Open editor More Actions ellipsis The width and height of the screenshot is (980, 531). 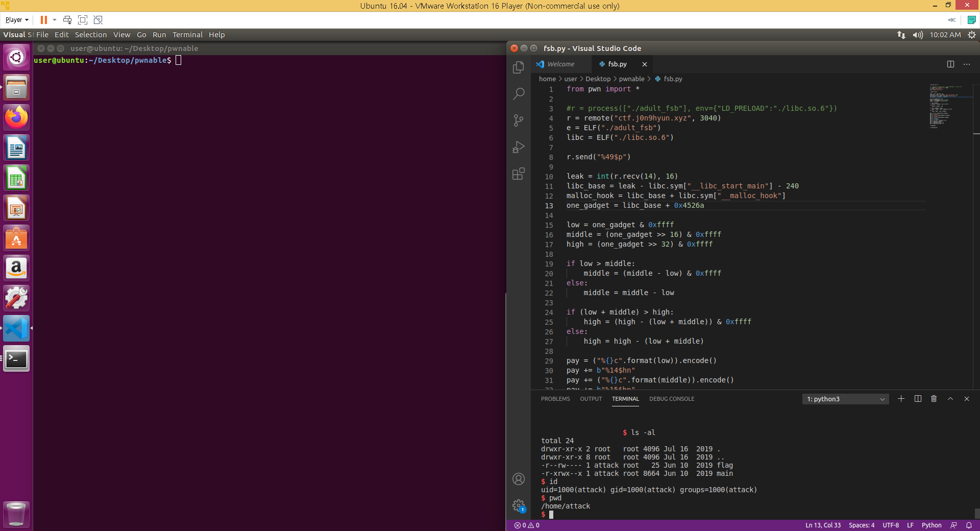[967, 64]
